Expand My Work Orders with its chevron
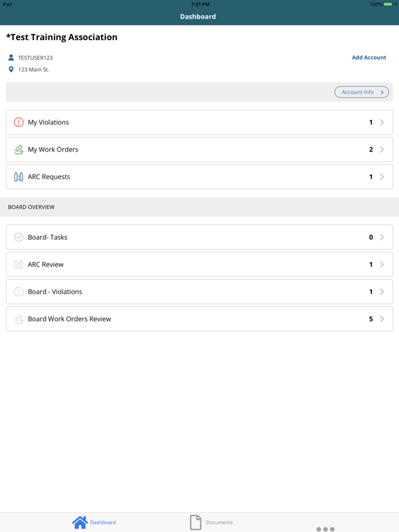Image resolution: width=399 pixels, height=532 pixels. tap(382, 150)
